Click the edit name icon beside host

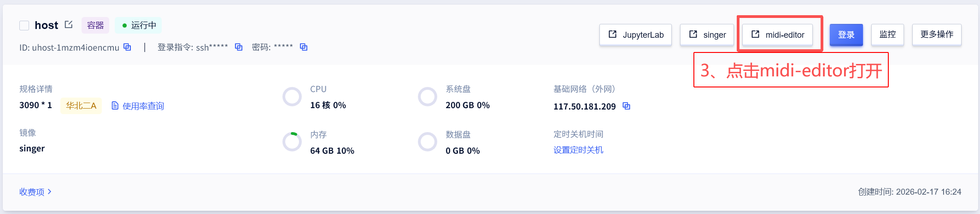point(69,25)
